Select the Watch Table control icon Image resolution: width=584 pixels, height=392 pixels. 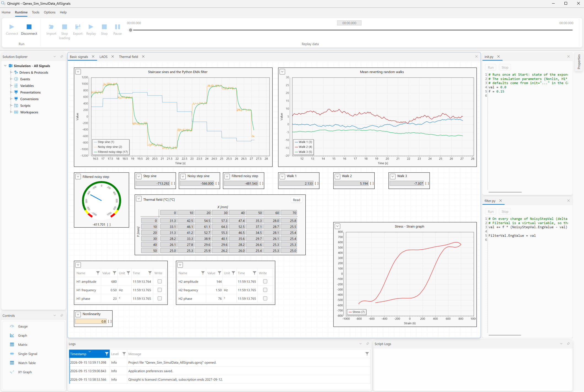click(x=12, y=363)
